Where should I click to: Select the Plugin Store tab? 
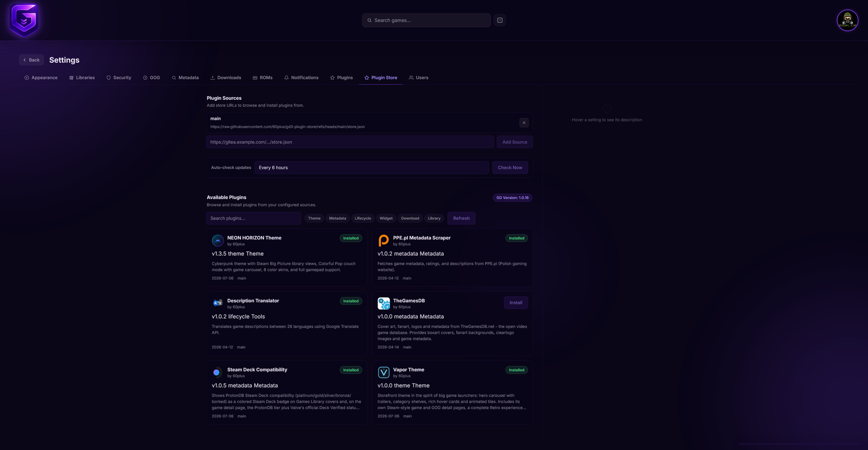pyautogui.click(x=381, y=78)
